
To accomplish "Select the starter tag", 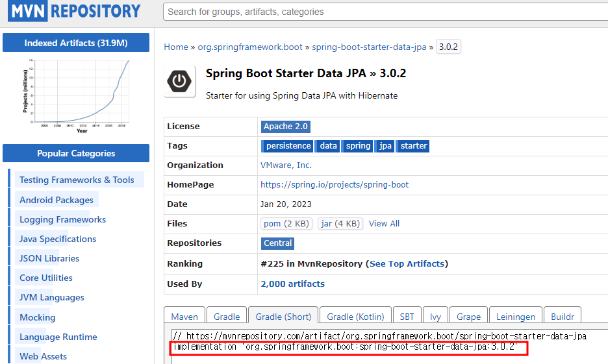I will click(x=413, y=146).
